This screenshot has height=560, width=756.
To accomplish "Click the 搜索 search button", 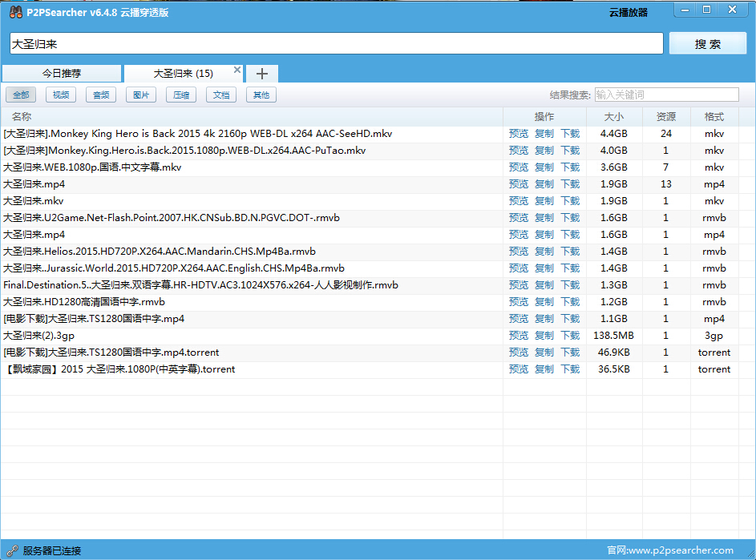I will coord(708,43).
